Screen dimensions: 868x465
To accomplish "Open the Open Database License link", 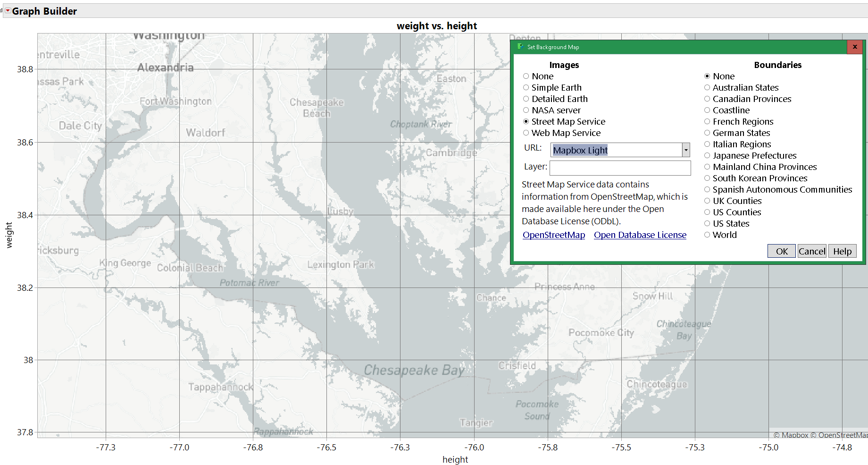I will (640, 235).
